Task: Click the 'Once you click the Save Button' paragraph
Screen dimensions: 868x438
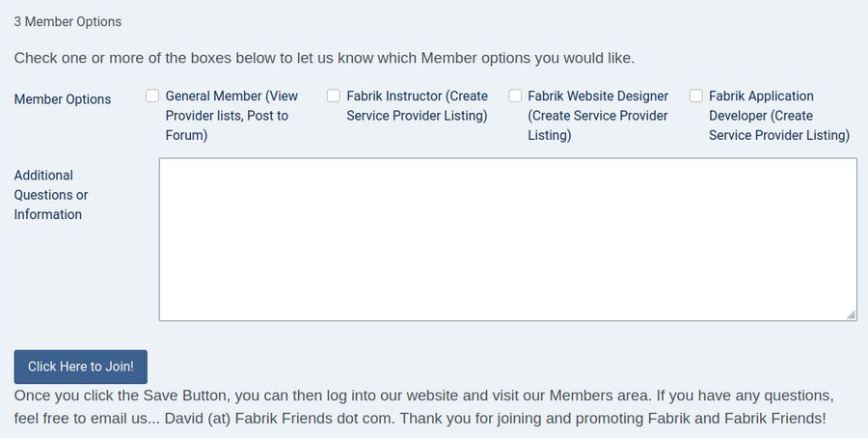Action: (289, 397)
